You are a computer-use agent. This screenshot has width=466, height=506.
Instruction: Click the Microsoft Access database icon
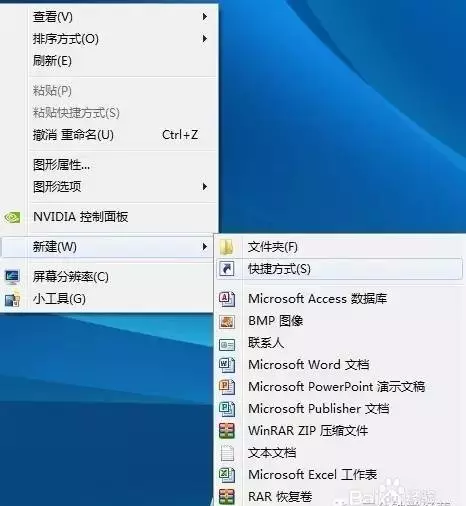(227, 299)
